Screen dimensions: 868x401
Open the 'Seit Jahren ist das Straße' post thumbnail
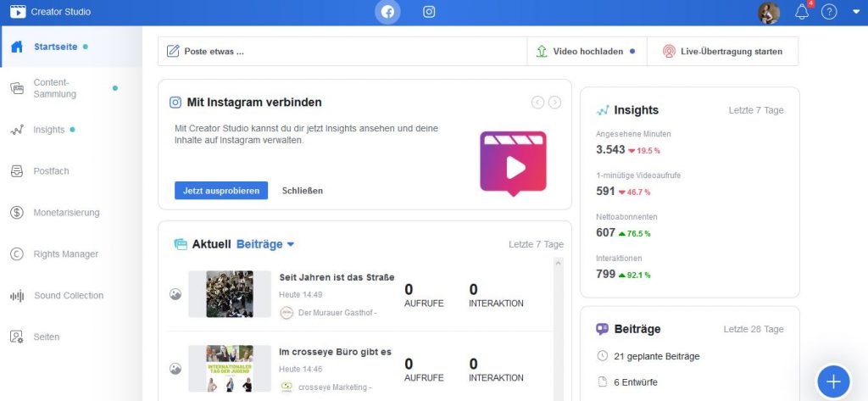tap(230, 294)
